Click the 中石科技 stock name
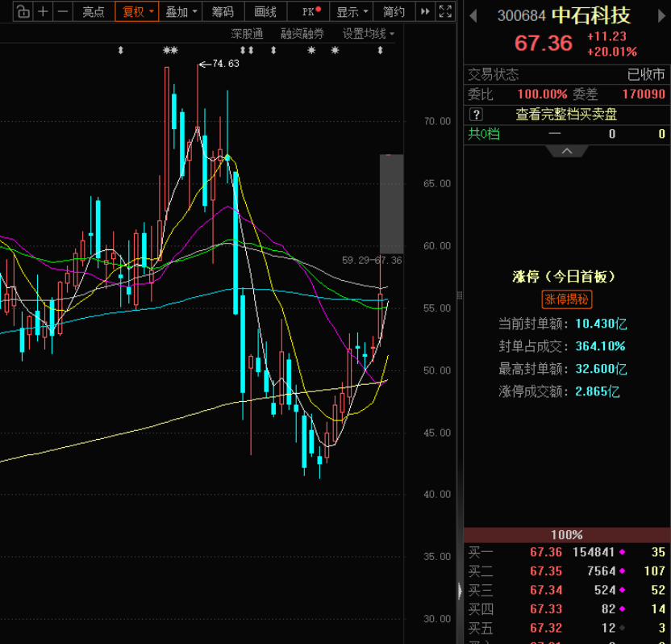The image size is (671, 644). [591, 16]
